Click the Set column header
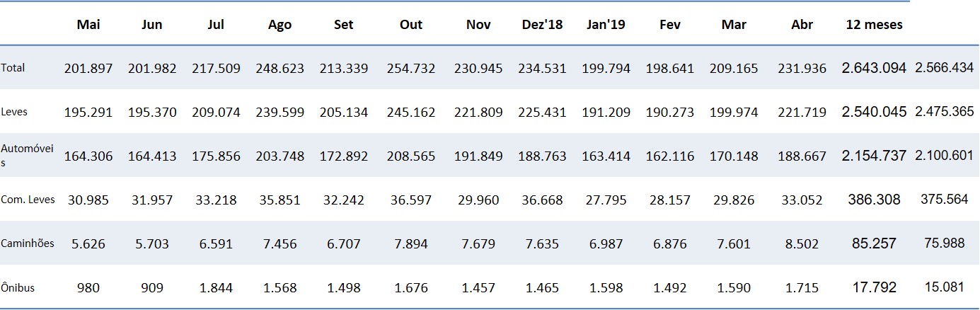980x310 pixels. 344,25
